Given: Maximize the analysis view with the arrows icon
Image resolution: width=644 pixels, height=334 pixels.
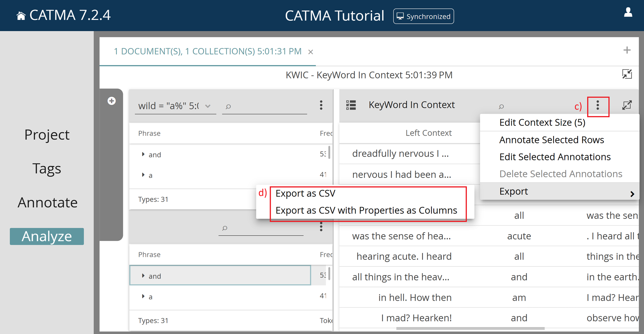Looking at the screenshot, I should [627, 74].
